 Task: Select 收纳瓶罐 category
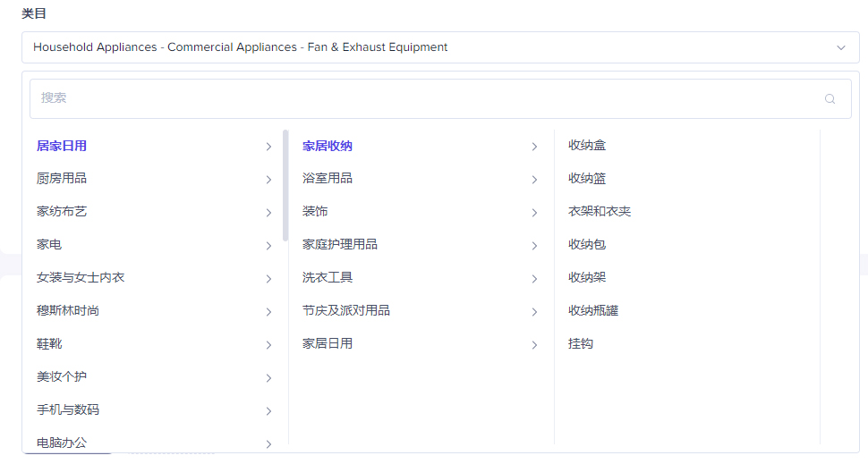pyautogui.click(x=593, y=310)
